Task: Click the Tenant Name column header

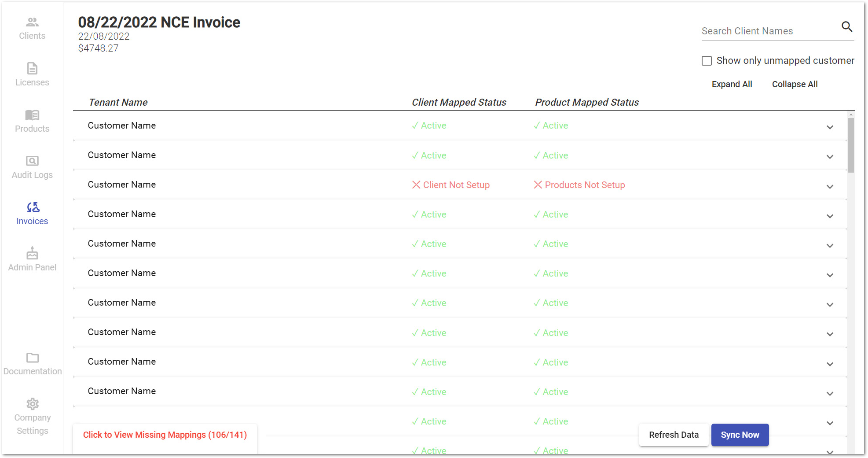Action: [118, 102]
